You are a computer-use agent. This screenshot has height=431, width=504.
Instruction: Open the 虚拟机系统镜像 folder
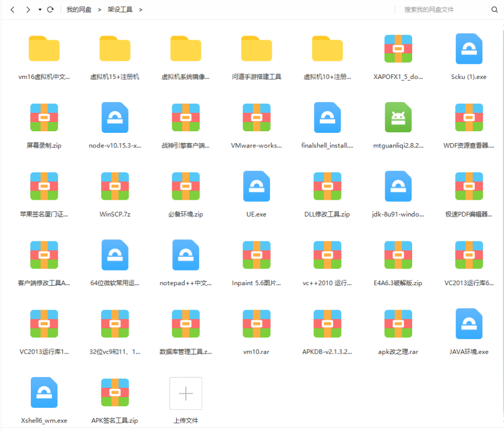pos(186,49)
